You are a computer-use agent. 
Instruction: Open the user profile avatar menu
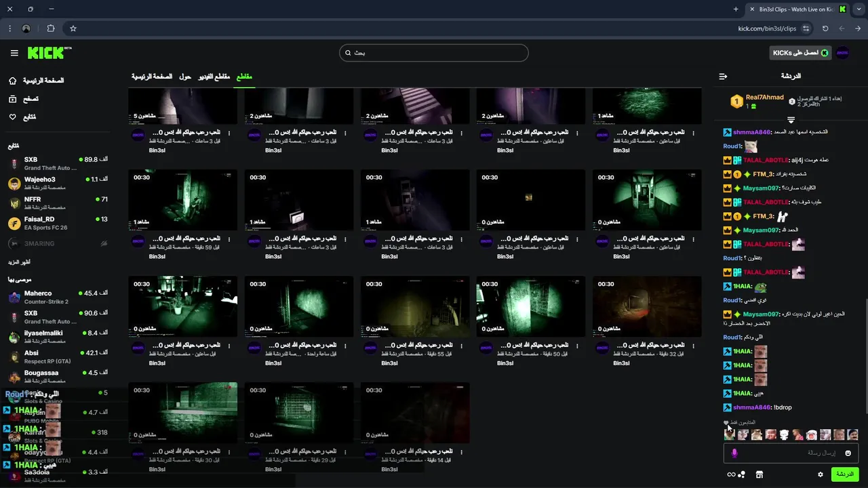pyautogui.click(x=843, y=53)
